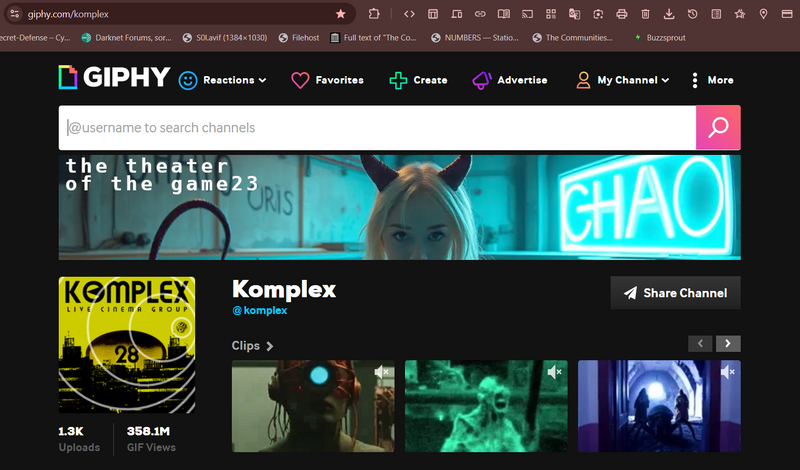Open NUMBERS — Statio... bookmark
The height and width of the screenshot is (470, 800).
pos(475,38)
